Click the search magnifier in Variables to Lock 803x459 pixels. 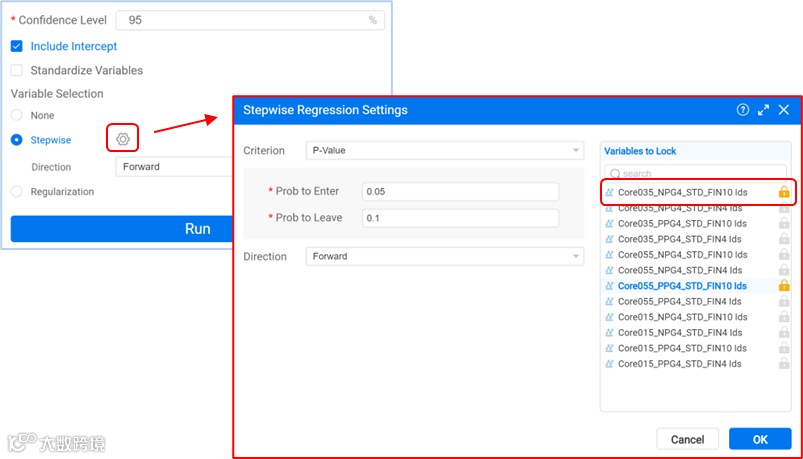tap(615, 174)
